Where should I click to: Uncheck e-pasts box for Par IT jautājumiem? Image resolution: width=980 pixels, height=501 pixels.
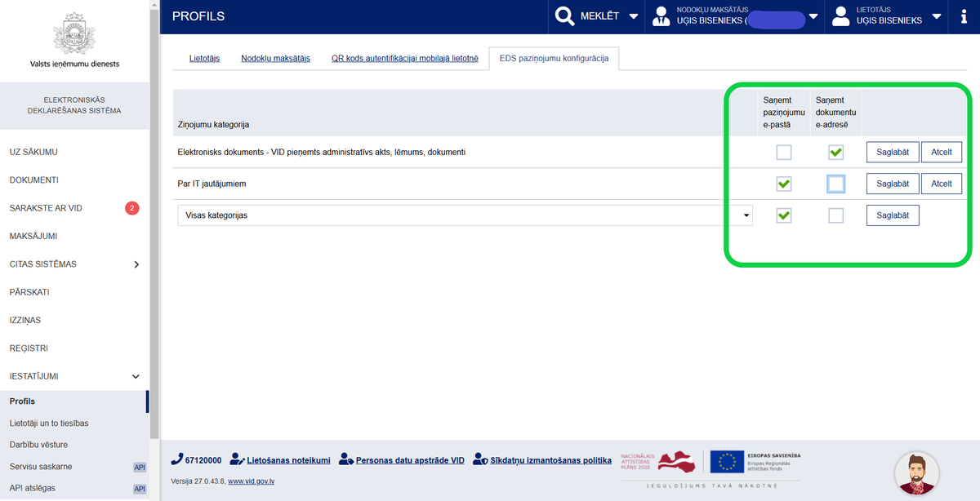coord(784,184)
